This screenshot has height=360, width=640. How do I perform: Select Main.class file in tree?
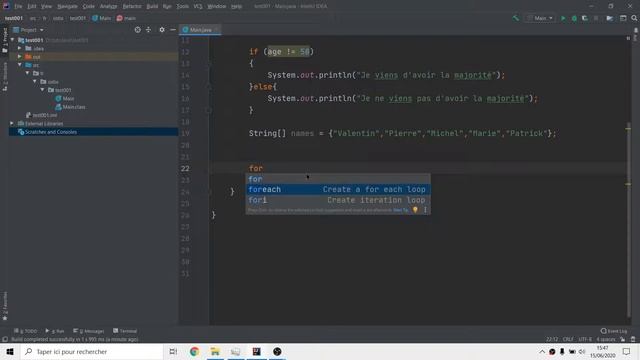pyautogui.click(x=70, y=107)
